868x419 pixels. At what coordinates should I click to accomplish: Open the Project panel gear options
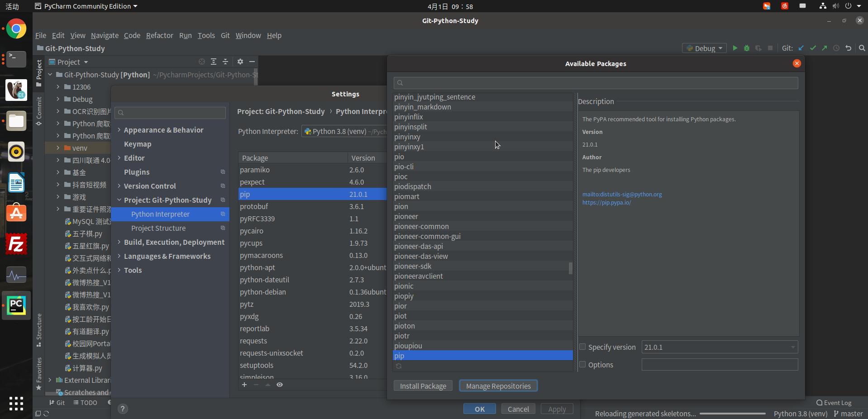pos(240,62)
